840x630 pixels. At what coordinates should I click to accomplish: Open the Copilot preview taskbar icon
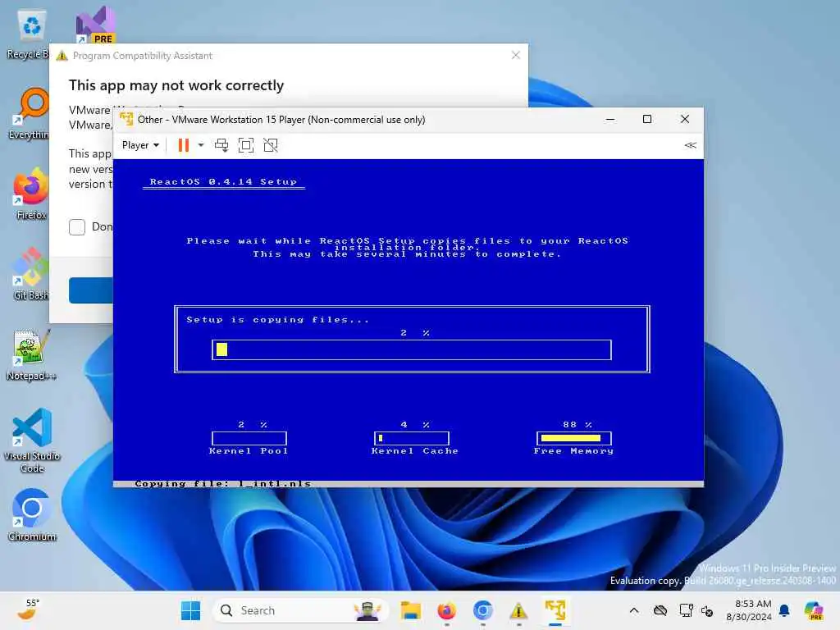[813, 610]
